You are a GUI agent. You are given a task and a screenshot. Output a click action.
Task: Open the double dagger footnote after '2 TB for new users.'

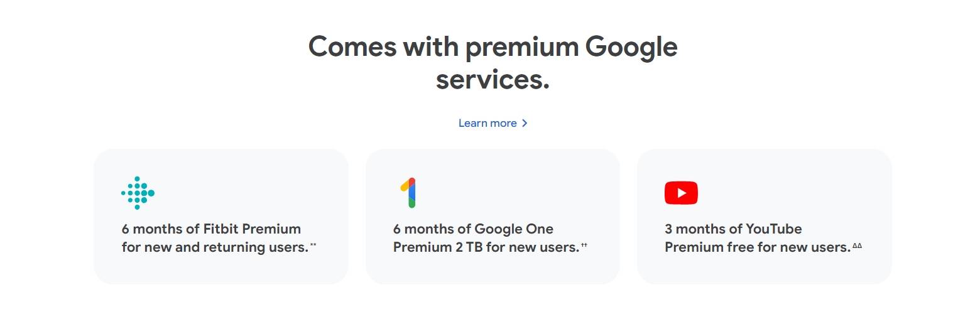click(584, 245)
